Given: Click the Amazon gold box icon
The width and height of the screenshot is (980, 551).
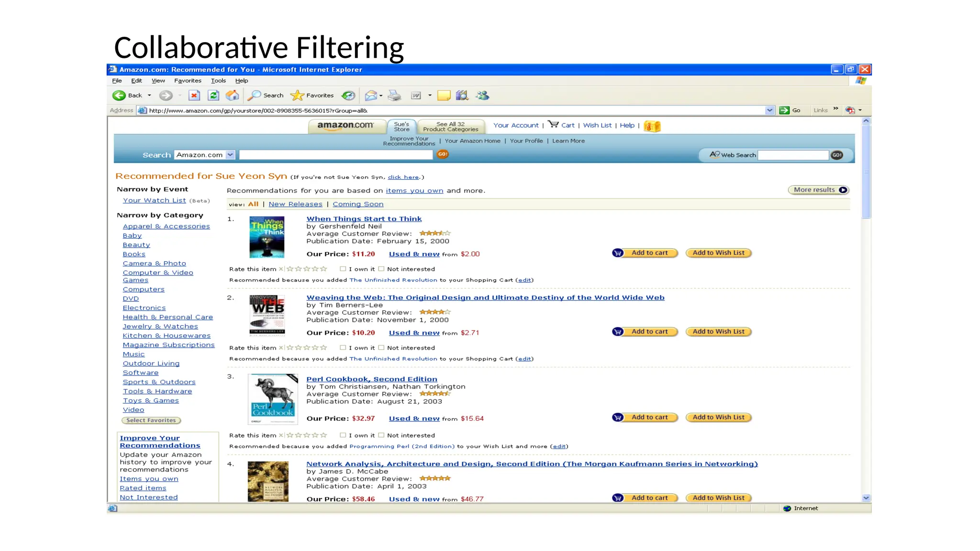Looking at the screenshot, I should tap(652, 126).
